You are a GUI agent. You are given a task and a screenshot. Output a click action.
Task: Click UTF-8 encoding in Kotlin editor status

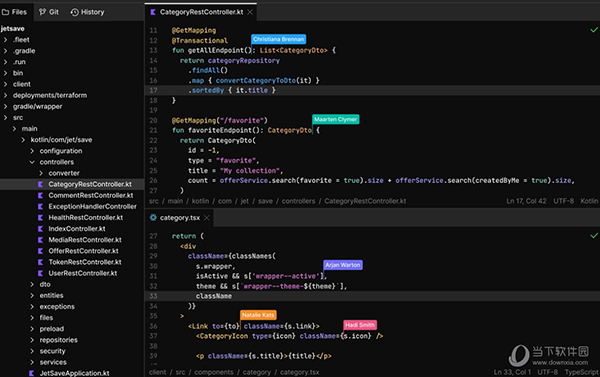(x=563, y=201)
